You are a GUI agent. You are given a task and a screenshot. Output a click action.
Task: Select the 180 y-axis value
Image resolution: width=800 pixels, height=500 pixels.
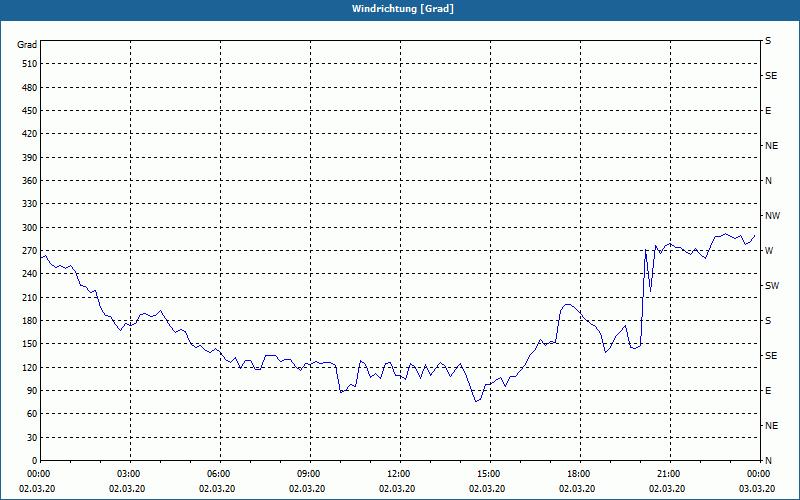pos(30,321)
